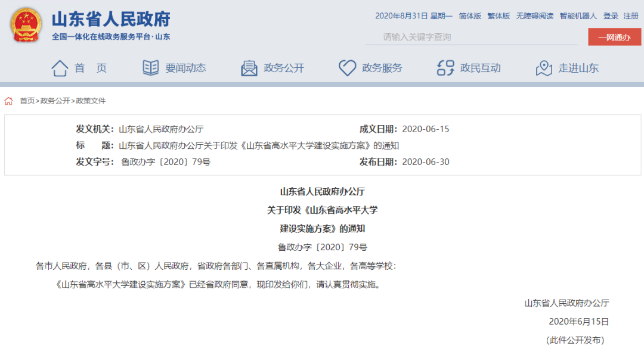Click the 登录 link

coord(611,16)
